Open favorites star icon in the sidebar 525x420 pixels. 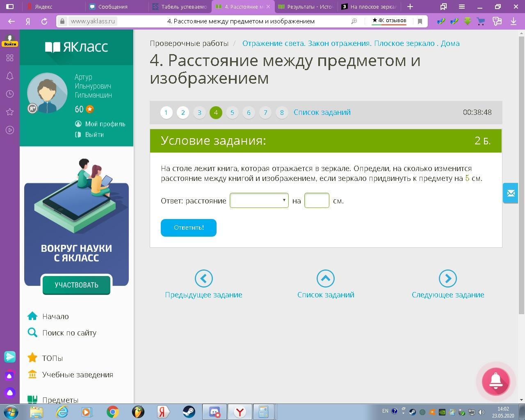10,112
